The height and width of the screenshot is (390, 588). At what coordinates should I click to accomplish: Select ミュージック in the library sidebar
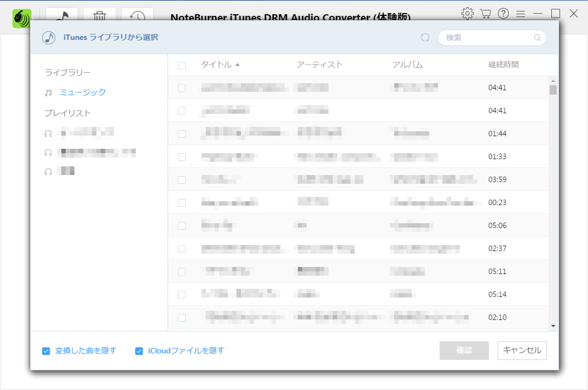[83, 92]
